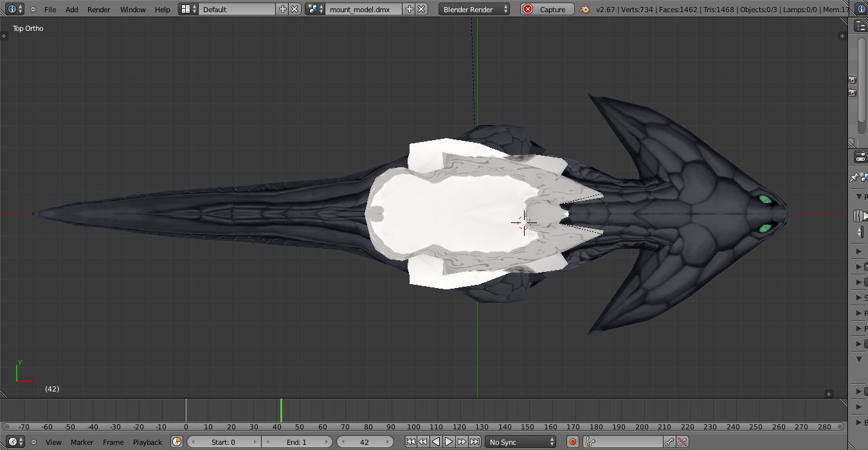The height and width of the screenshot is (450, 868).
Task: Click the keying set field with key icon
Action: (623, 442)
